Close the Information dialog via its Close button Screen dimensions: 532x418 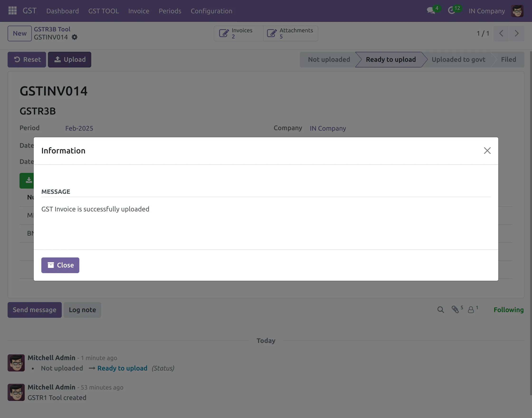click(60, 265)
